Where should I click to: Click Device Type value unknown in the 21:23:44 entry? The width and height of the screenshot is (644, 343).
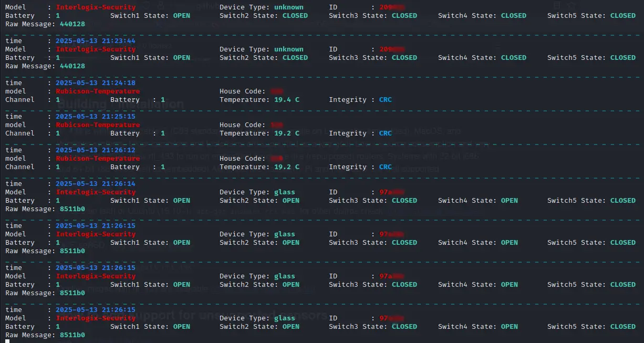(x=289, y=49)
